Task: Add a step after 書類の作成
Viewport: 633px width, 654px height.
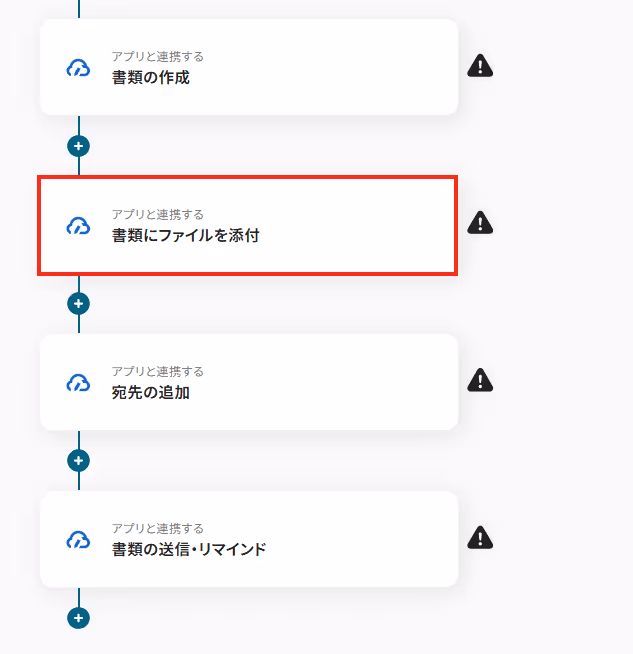Action: pos(78,146)
